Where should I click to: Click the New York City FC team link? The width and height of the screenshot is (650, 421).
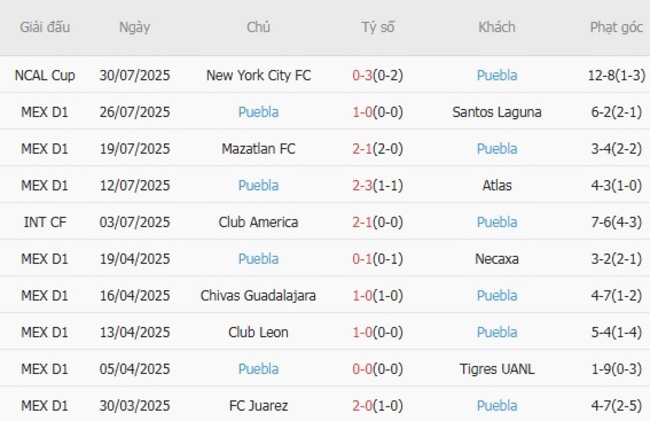pyautogui.click(x=258, y=75)
